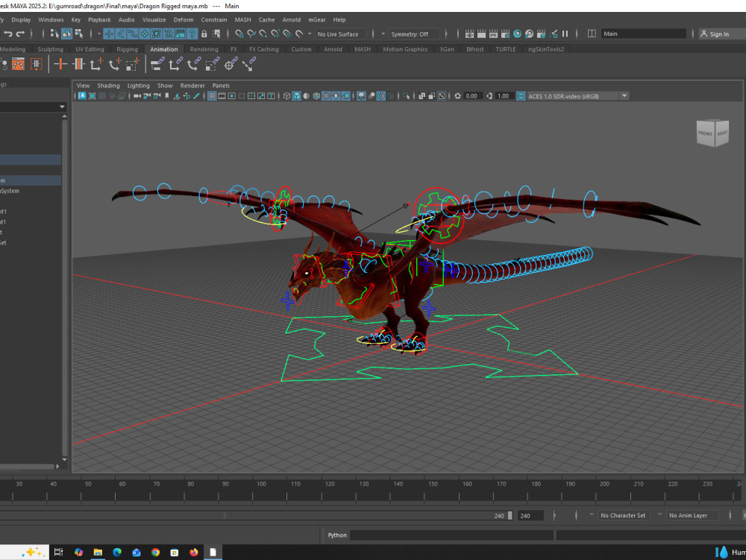This screenshot has width=746, height=560.
Task: Select by object type mode icon
Action: tap(66, 34)
